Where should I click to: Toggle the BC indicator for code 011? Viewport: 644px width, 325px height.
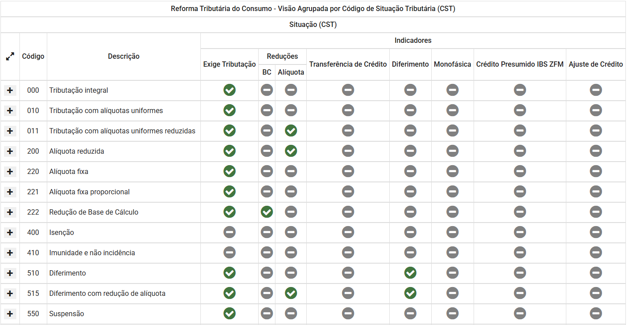click(267, 131)
